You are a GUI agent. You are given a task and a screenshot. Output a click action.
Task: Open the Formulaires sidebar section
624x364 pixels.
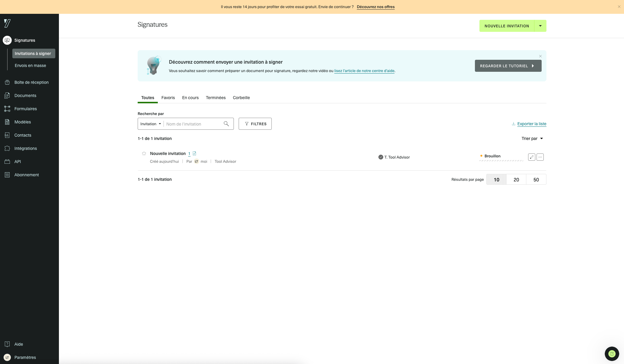pos(26,109)
